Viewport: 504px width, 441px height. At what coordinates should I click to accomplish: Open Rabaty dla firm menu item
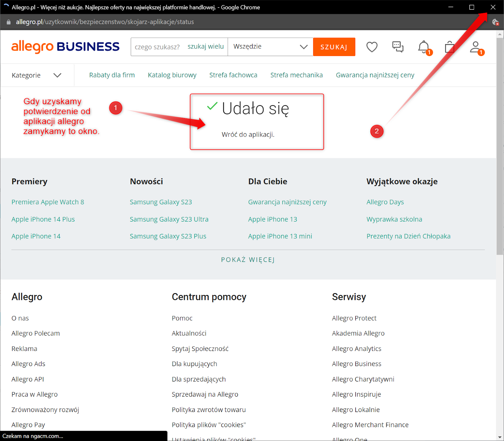click(112, 75)
